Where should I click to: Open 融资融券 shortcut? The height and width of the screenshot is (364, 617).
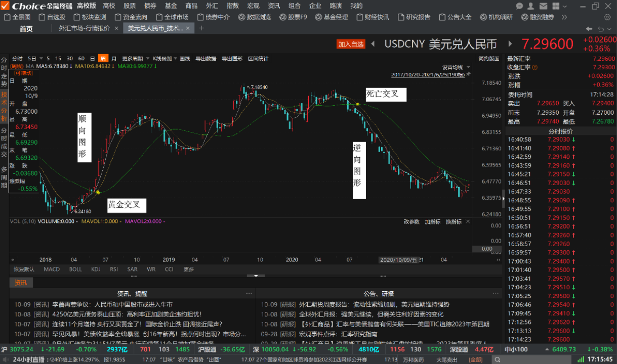point(538,17)
